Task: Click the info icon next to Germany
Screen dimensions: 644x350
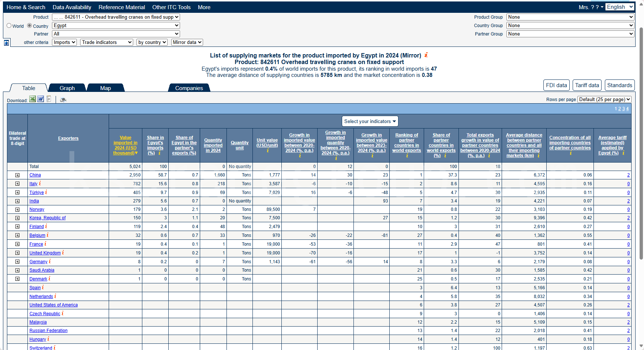Action: (x=50, y=261)
